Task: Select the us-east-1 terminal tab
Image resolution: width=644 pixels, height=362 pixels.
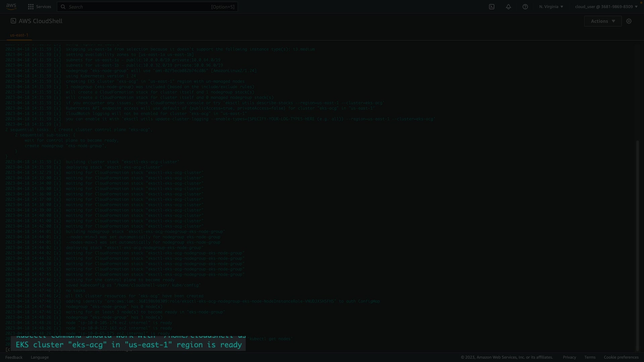Action: click(x=19, y=35)
